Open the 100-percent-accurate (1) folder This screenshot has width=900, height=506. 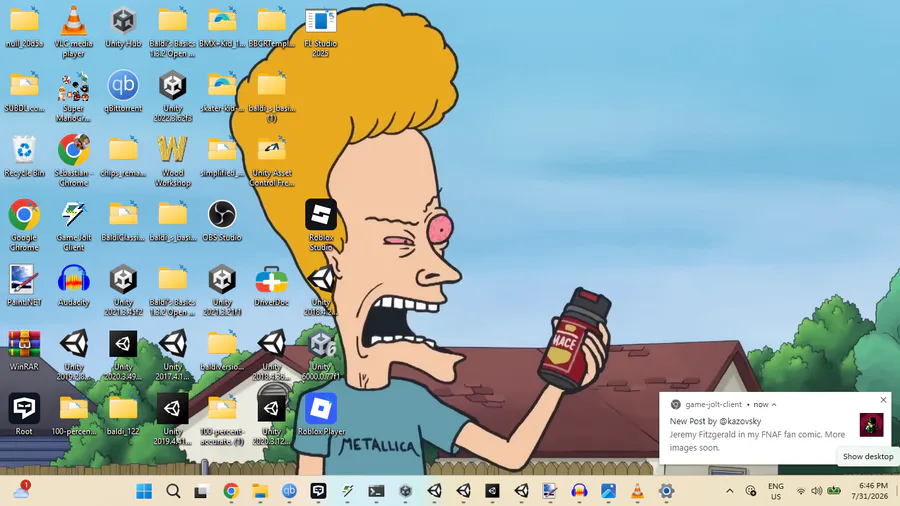pos(222,419)
